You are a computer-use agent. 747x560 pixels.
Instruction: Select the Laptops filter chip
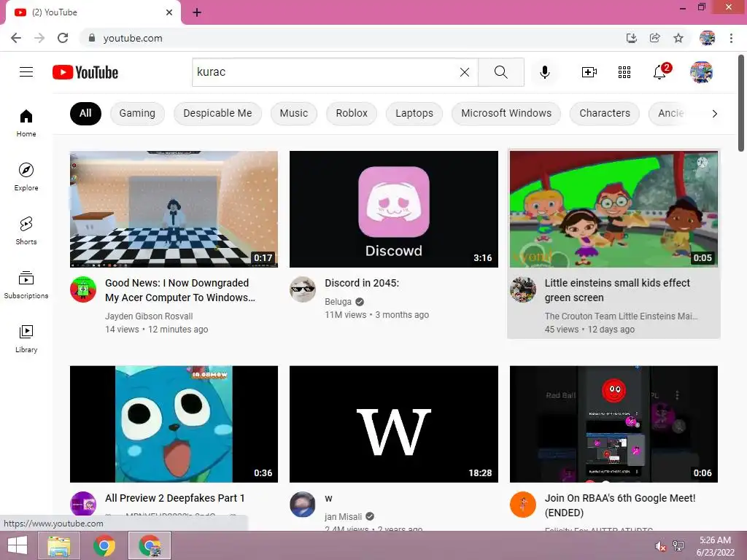pyautogui.click(x=414, y=113)
